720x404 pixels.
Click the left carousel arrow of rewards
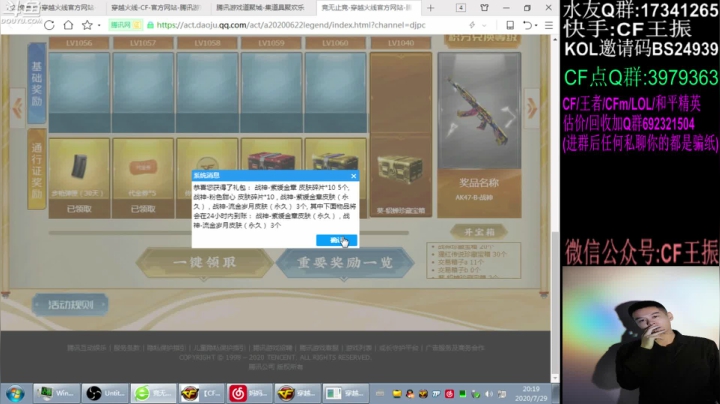(17, 108)
